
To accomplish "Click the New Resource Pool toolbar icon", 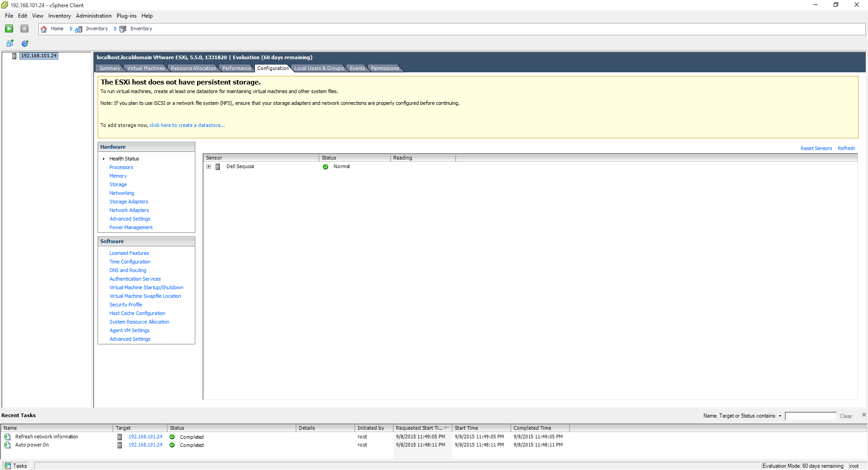I will coord(25,43).
